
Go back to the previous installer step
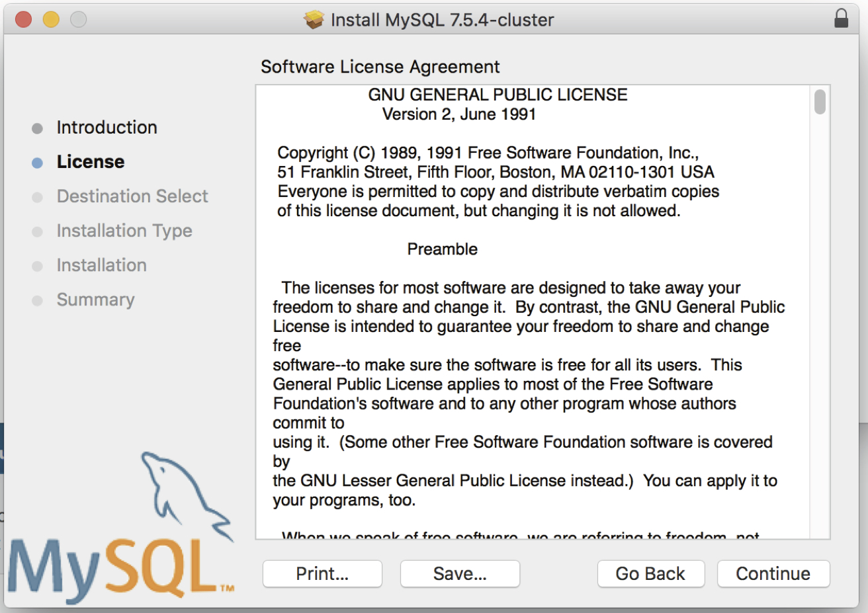point(650,574)
